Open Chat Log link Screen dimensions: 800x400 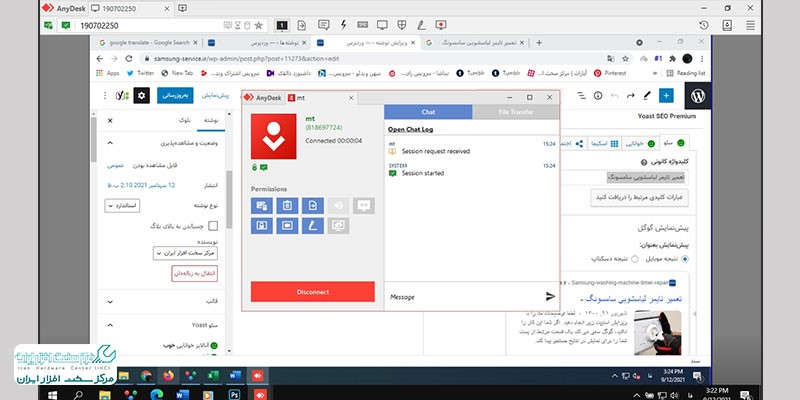tap(410, 129)
